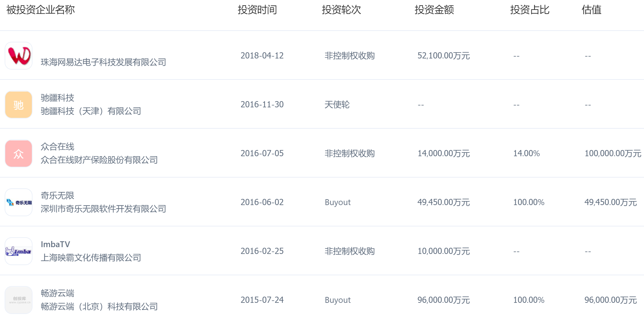Open 畅游云端（北京）科技有限公司 link
Viewport: 644px width, 322px height.
[99, 307]
